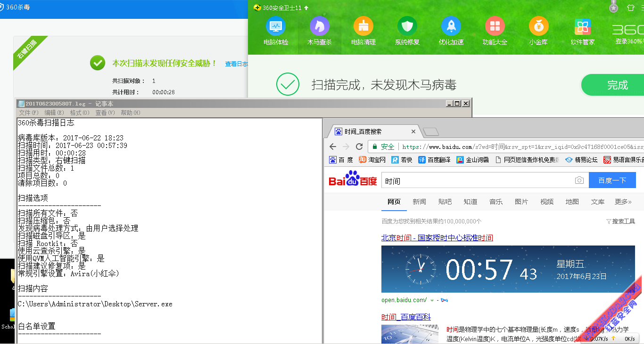Click the 360安全卫士 skin shirt icon

631,8
